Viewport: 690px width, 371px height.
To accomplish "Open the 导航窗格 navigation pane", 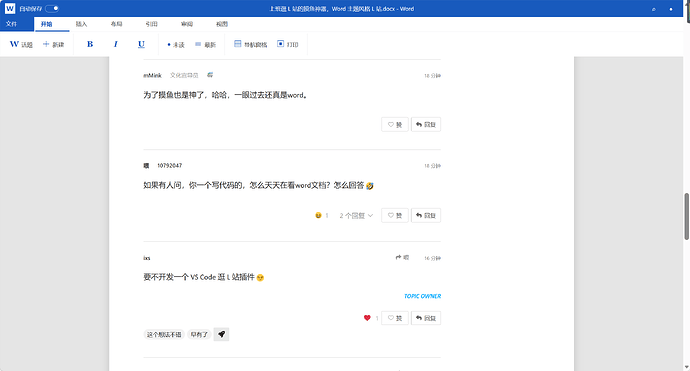I will (251, 44).
